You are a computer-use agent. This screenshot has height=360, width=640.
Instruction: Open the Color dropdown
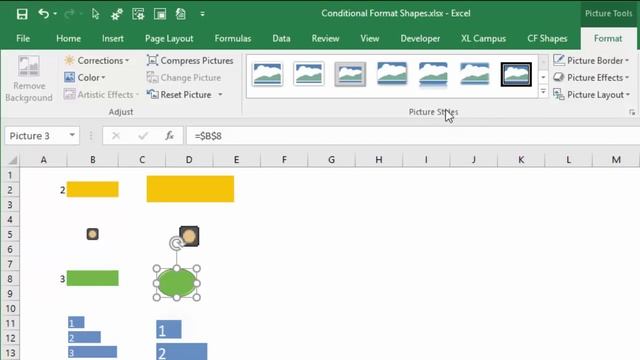85,77
